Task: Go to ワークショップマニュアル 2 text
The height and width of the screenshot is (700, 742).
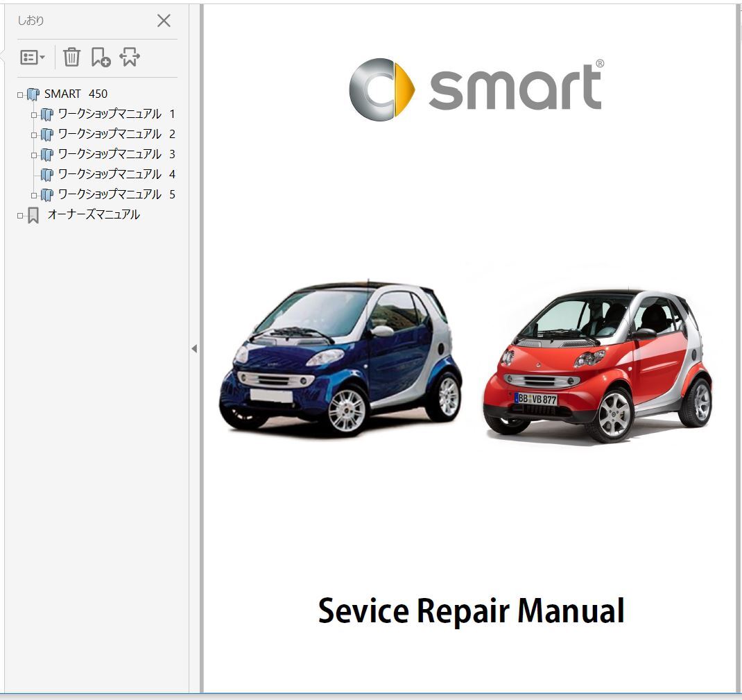Action: 117,134
